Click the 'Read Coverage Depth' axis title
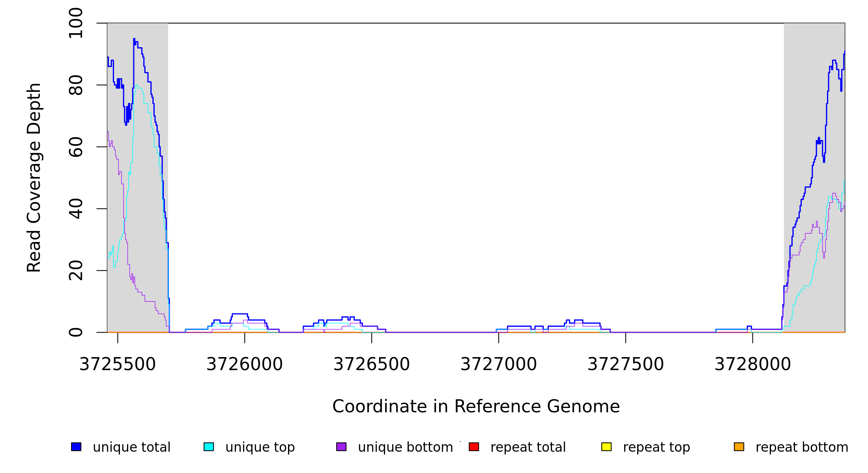 [x=34, y=177]
